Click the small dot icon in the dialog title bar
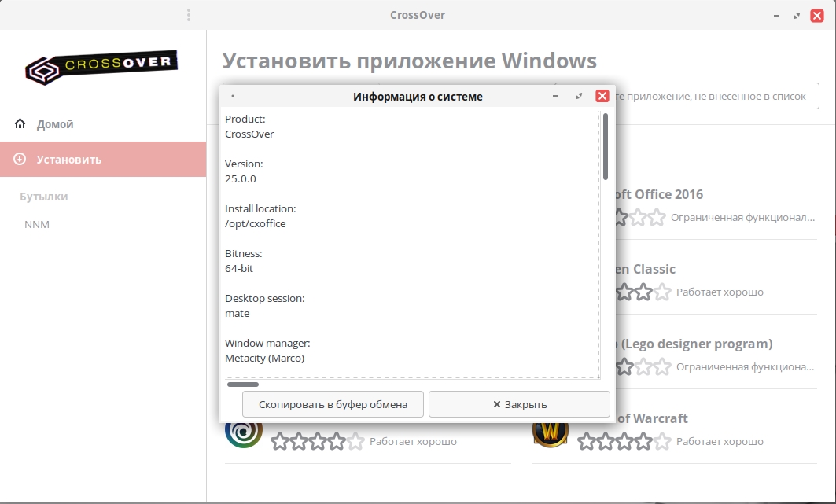The height and width of the screenshot is (504, 836). click(x=233, y=97)
